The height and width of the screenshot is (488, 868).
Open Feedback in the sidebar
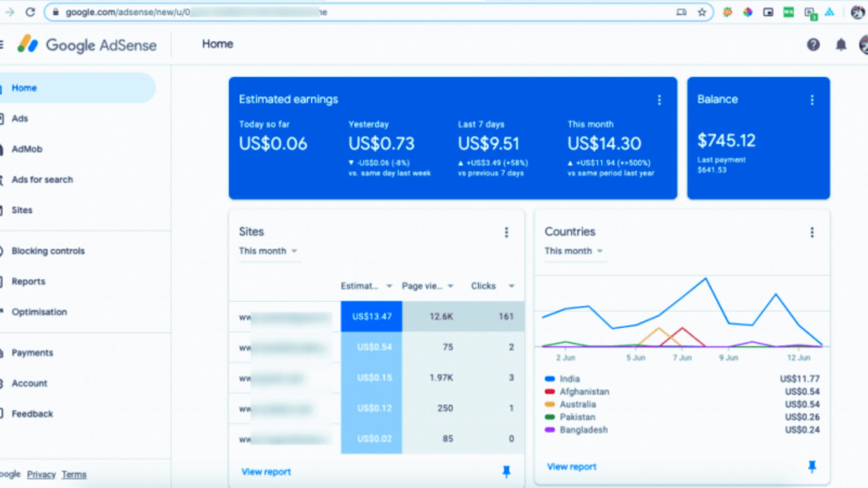[32, 414]
